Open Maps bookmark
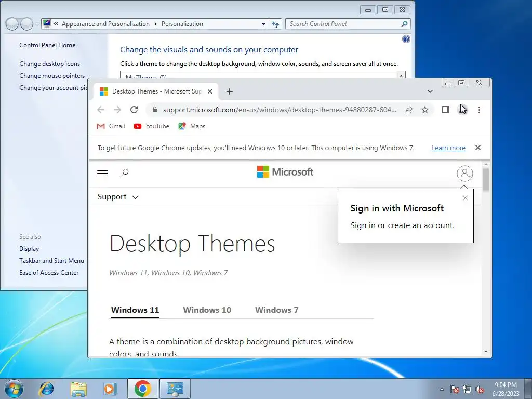This screenshot has width=532, height=399. point(192,126)
